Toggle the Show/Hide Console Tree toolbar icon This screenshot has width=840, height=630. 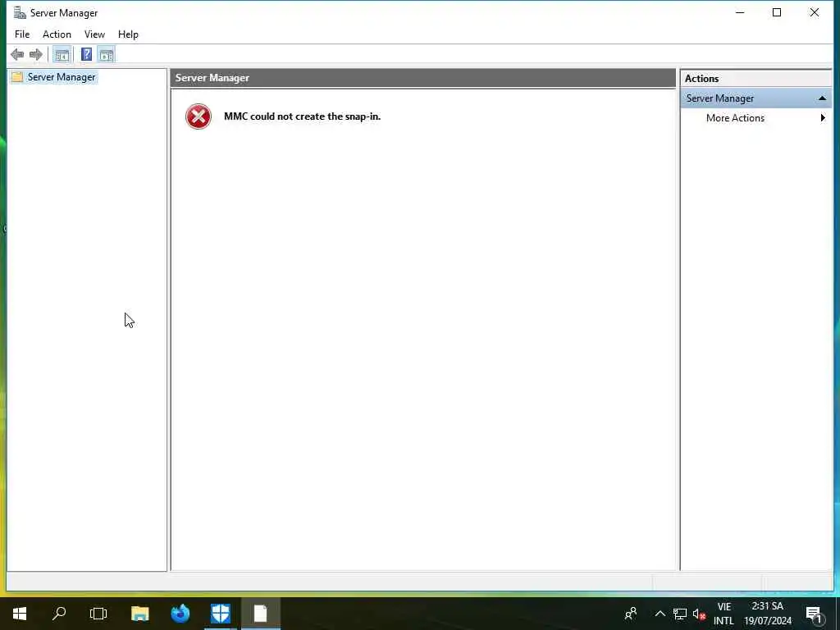pos(62,55)
